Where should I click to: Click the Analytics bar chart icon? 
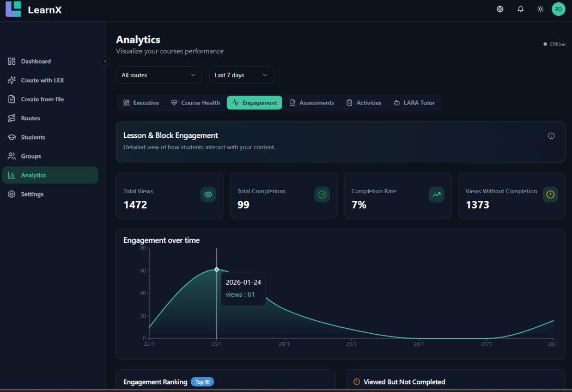point(11,175)
